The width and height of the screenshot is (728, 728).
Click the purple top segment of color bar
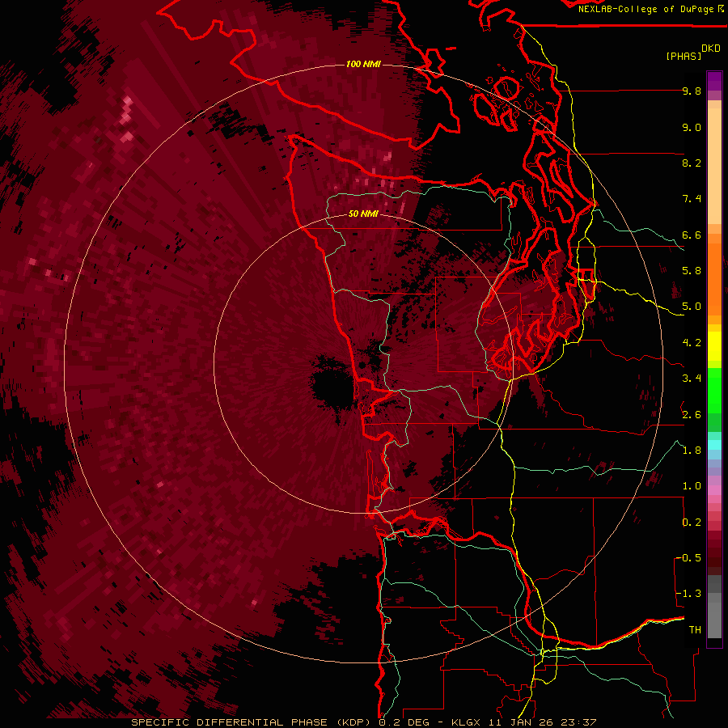tap(714, 81)
